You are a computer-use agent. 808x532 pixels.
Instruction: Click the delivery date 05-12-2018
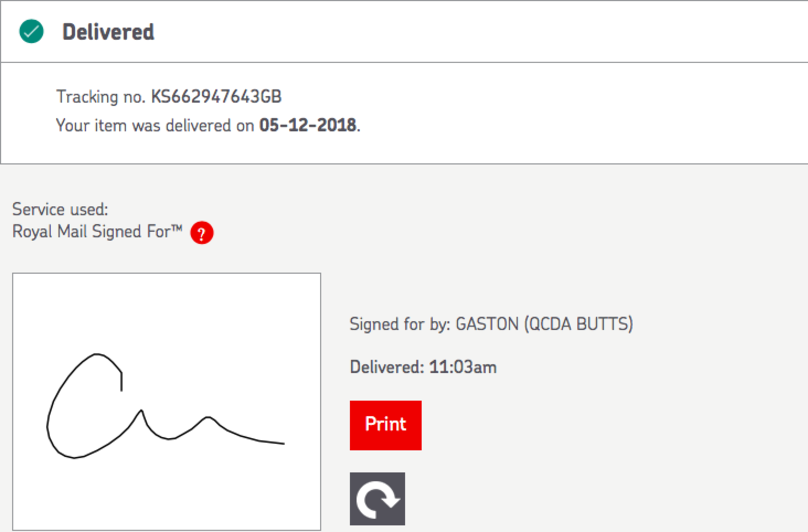click(308, 125)
